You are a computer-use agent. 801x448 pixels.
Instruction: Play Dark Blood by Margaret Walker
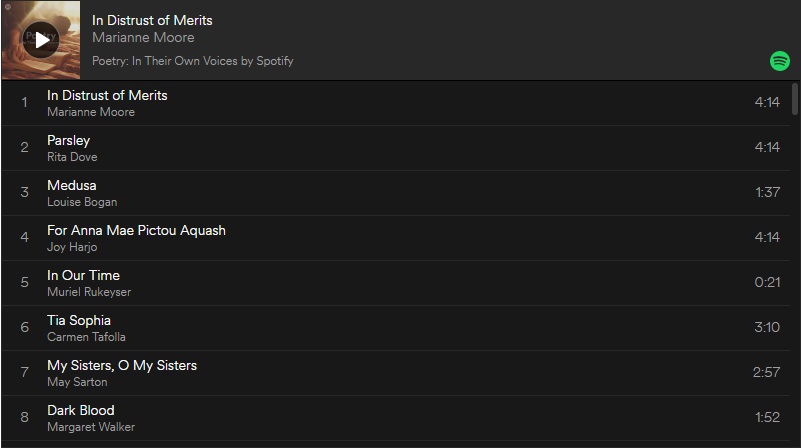[x=395, y=418]
